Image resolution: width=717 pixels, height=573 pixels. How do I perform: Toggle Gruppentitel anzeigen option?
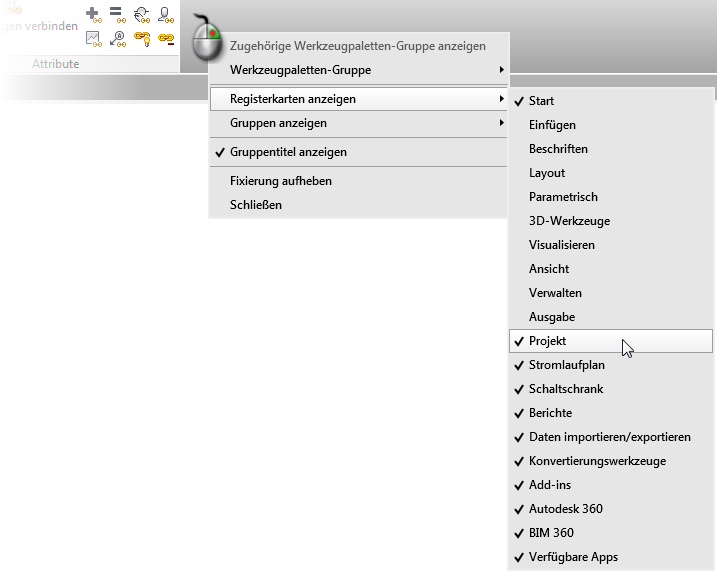(358, 152)
